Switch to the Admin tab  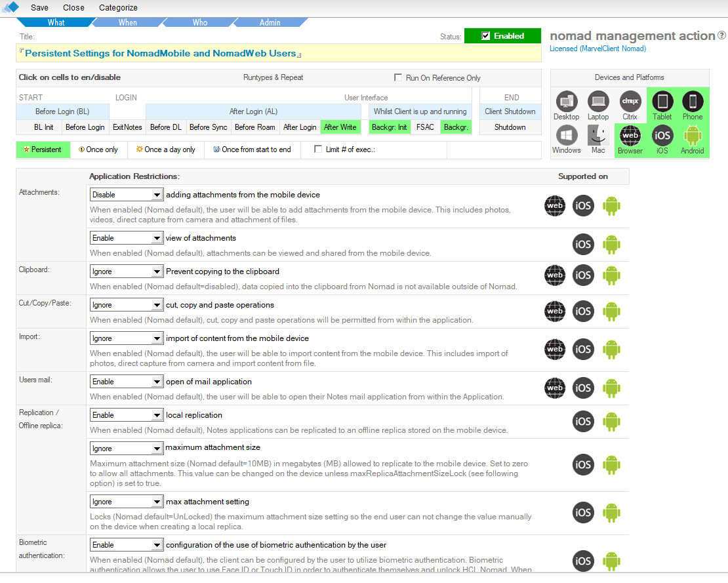(x=270, y=22)
